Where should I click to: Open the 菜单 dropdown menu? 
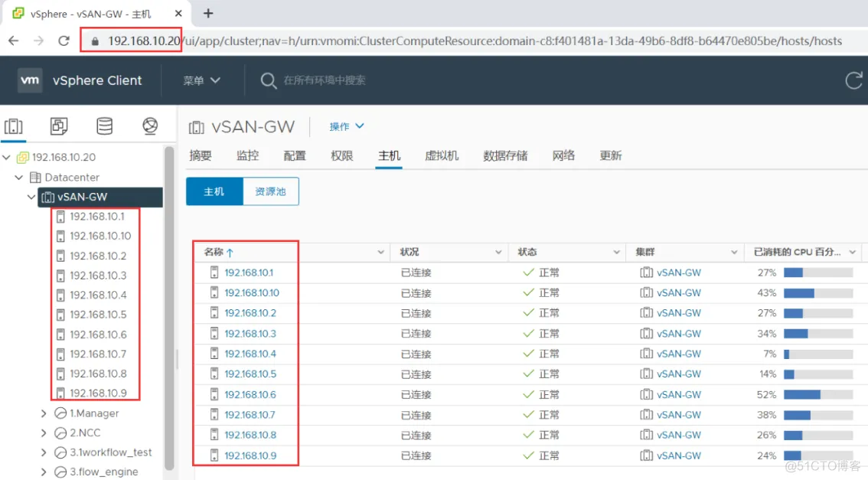point(201,80)
